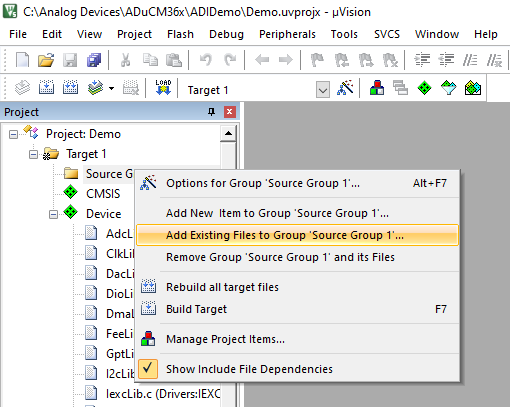Open the Peripherals menu
Viewport: 510px width, 407px height.
287,34
